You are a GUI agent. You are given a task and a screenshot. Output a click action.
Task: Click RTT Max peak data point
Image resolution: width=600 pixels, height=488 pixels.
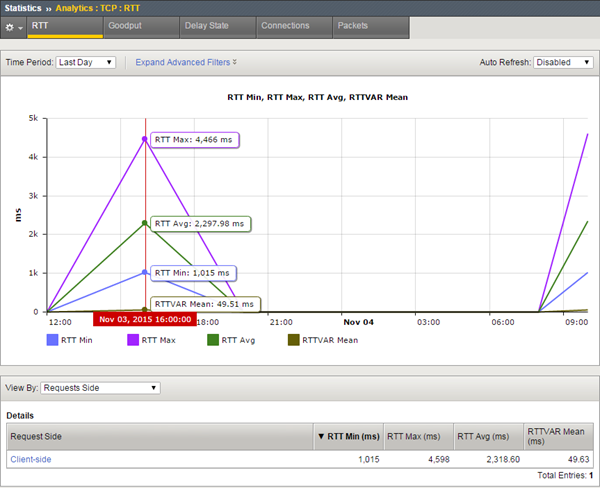(x=146, y=139)
